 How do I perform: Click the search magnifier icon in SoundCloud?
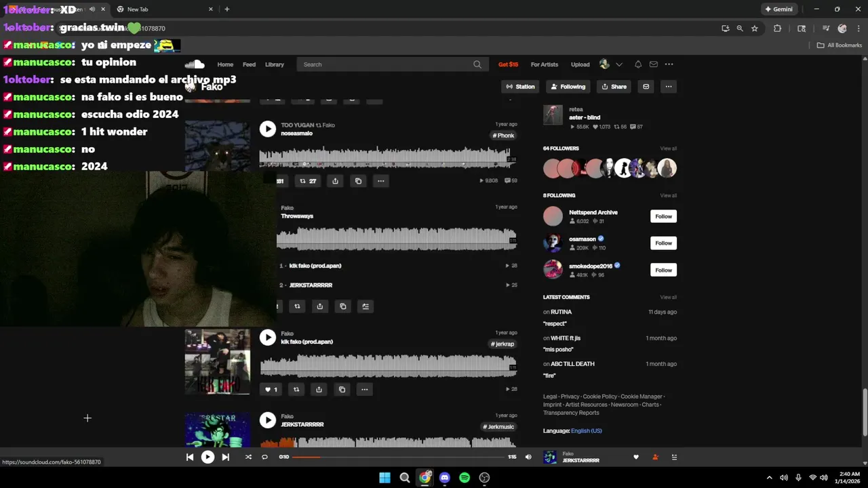(x=477, y=64)
